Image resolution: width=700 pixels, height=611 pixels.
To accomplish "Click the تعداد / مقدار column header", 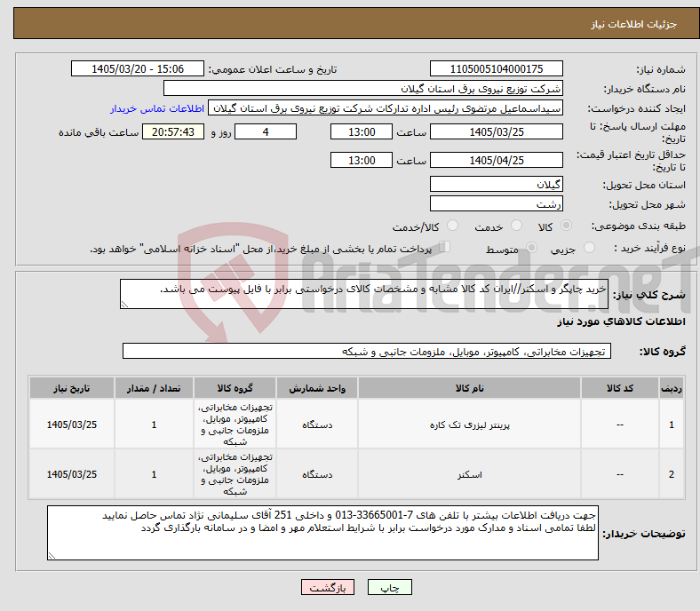I will point(154,388).
